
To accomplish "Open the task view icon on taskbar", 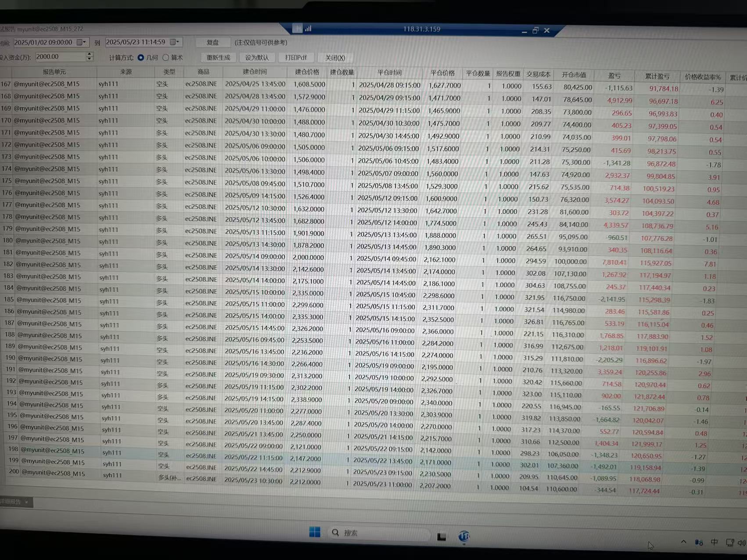I will point(442,536).
